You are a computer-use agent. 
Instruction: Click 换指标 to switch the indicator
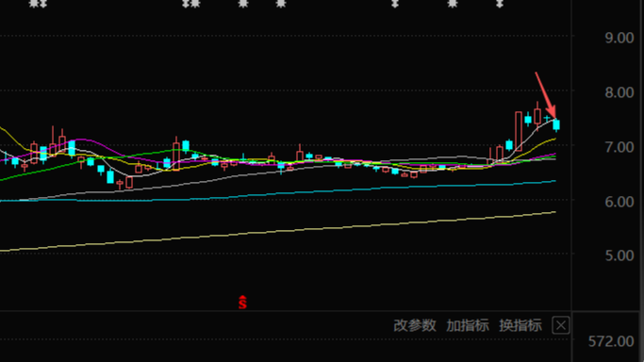pos(520,325)
